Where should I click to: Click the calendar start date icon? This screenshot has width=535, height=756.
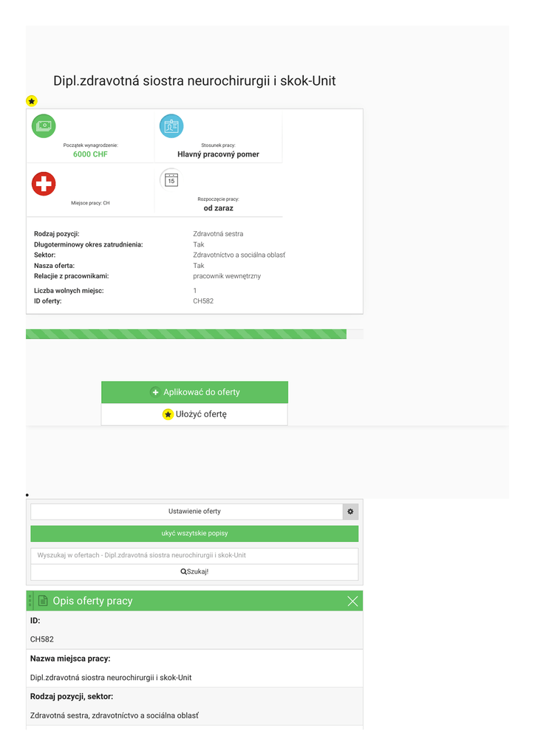(171, 179)
